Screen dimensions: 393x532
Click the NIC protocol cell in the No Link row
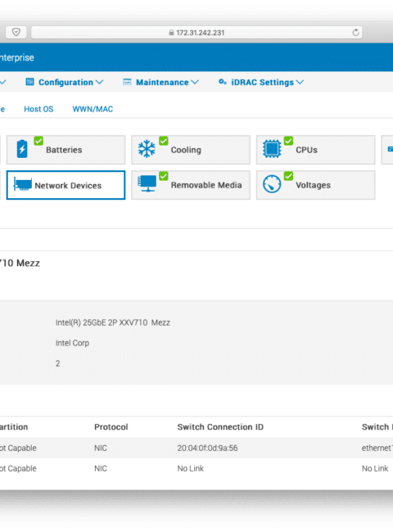(101, 468)
